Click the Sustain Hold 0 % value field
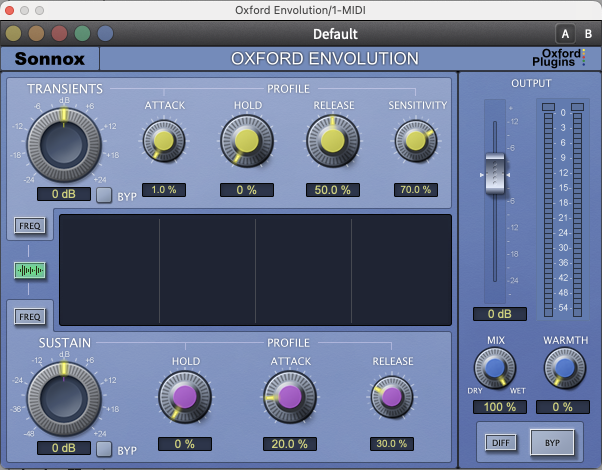Screen dimensions: 602x470 [x=185, y=444]
